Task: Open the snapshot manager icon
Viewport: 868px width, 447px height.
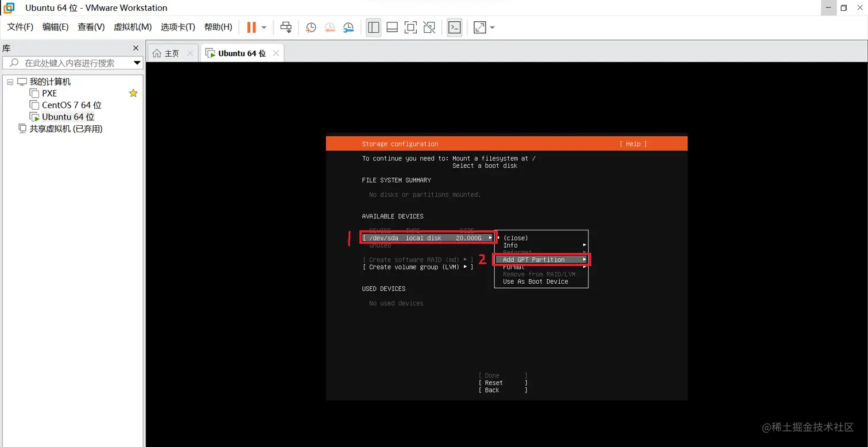Action: [348, 27]
